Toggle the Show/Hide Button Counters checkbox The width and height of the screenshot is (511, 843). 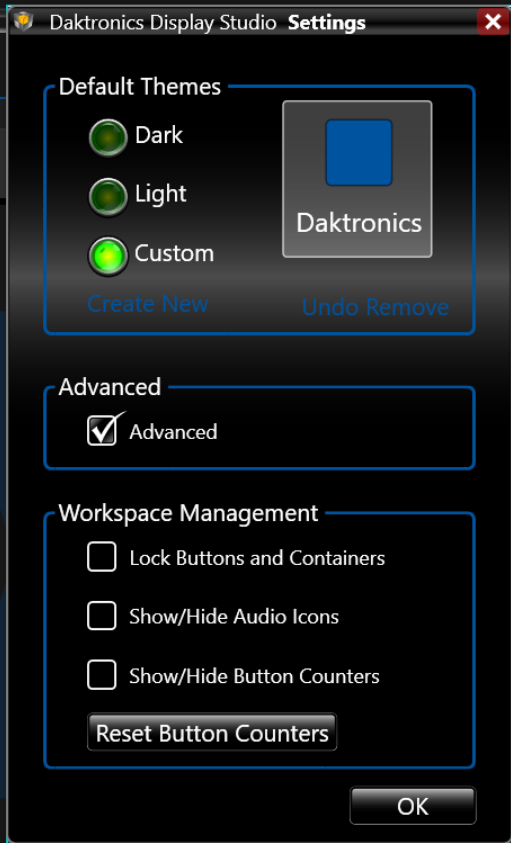point(102,675)
